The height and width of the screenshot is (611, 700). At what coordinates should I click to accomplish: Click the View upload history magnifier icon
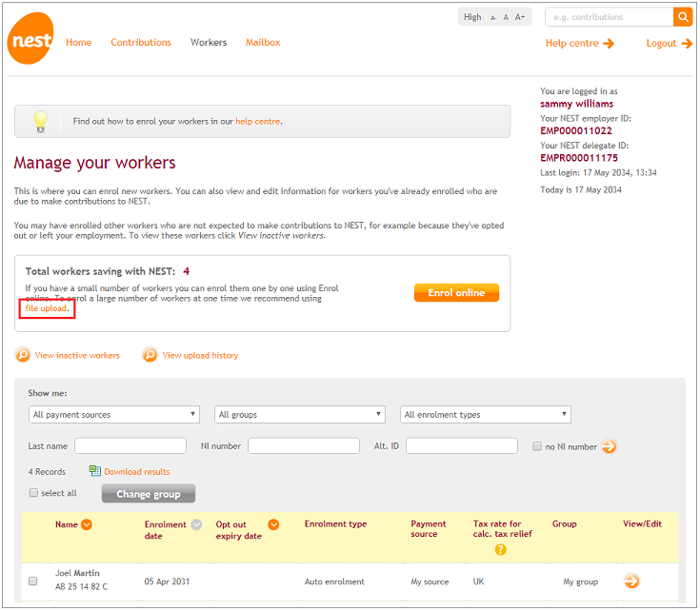point(150,355)
